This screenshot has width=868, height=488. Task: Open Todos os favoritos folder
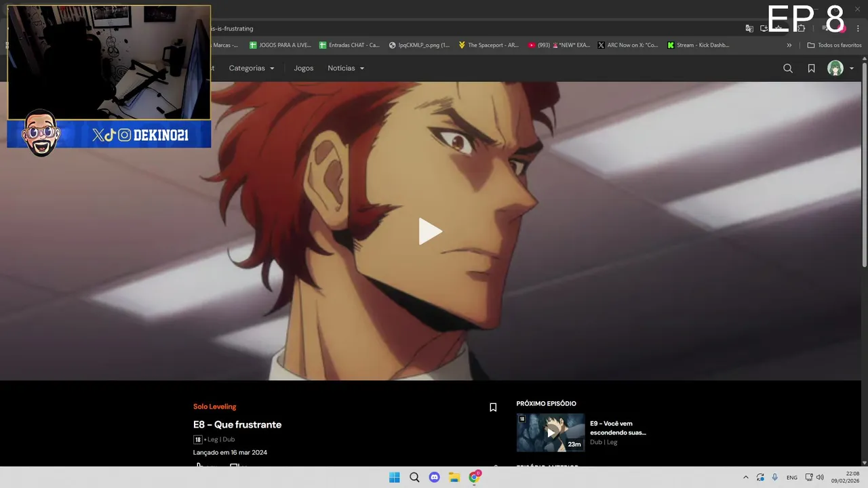[x=834, y=45]
